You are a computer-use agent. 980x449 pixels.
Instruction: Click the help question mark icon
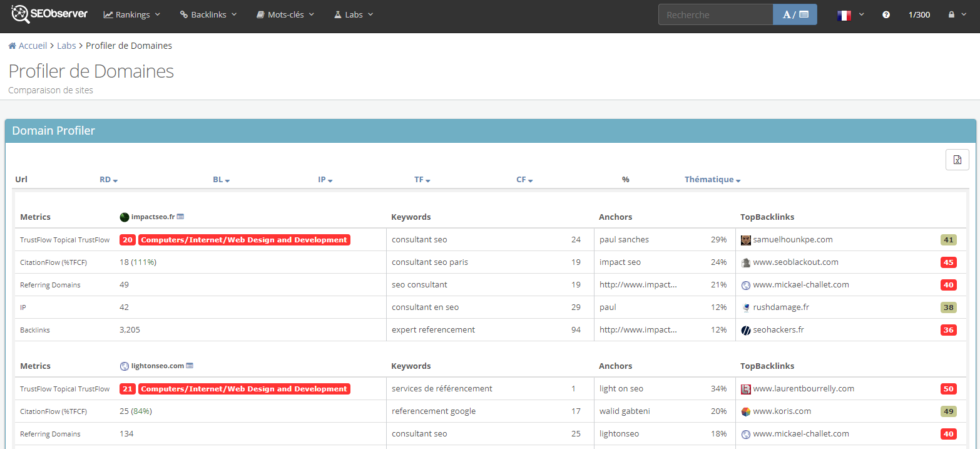coord(886,14)
